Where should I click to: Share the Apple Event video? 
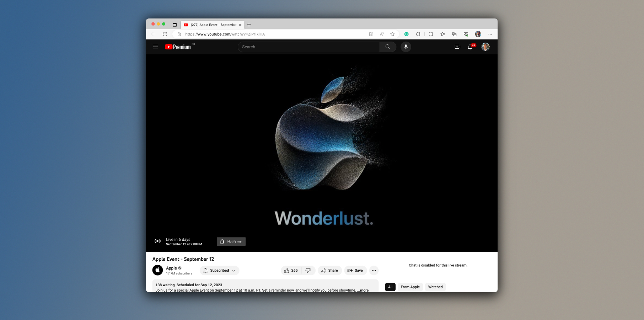pyautogui.click(x=329, y=271)
